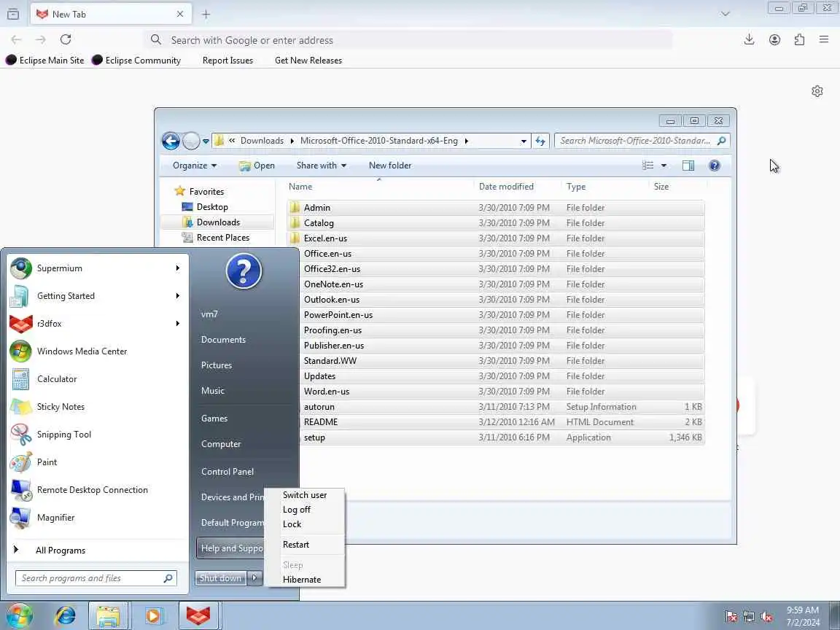Open browser downloads panel
The width and height of the screenshot is (840, 630).
pos(749,39)
